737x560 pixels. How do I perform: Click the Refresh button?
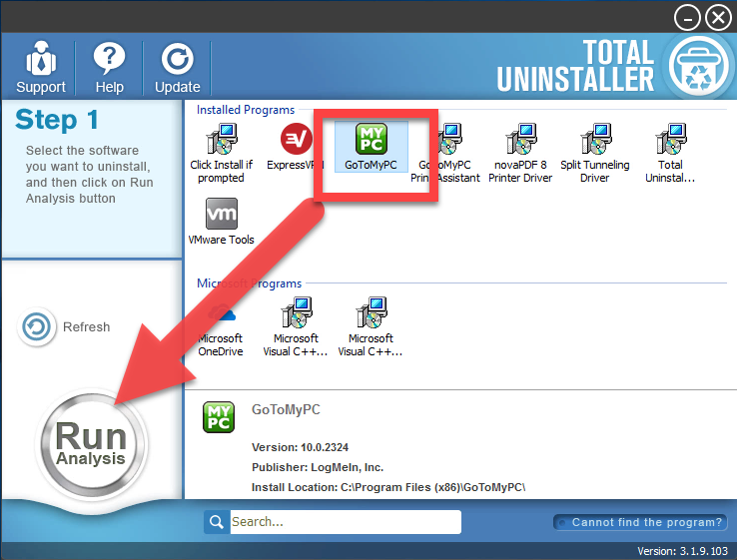pyautogui.click(x=64, y=326)
